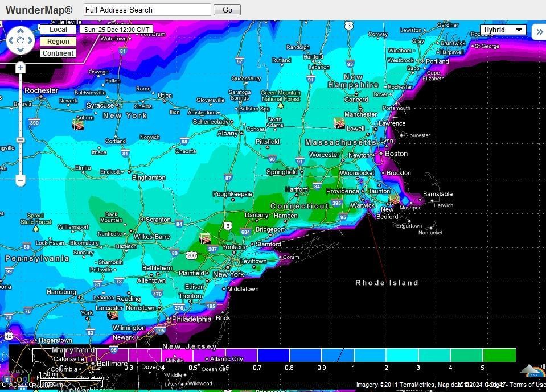Viewport: 546px width, 392px height.
Task: Click the Philadelphia city label
Action: coord(191,319)
